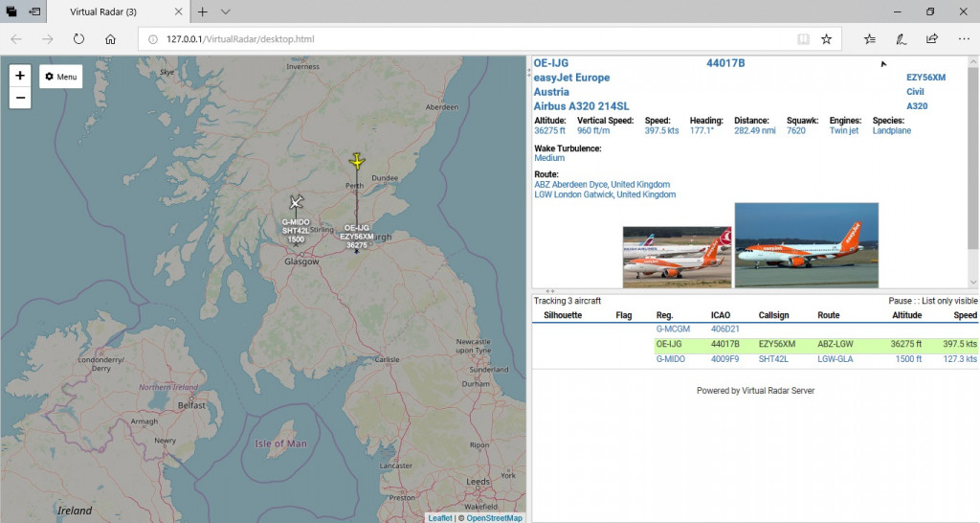Sort list by Flag column header
The width and height of the screenshot is (980, 523).
click(x=624, y=315)
